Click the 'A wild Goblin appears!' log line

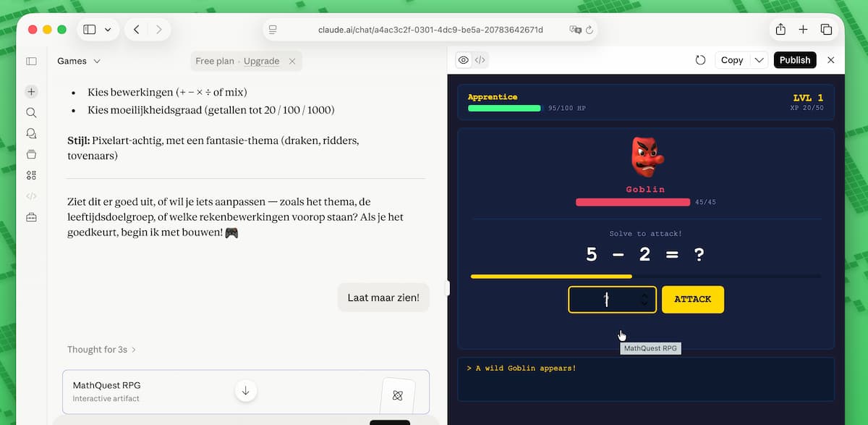click(x=521, y=368)
